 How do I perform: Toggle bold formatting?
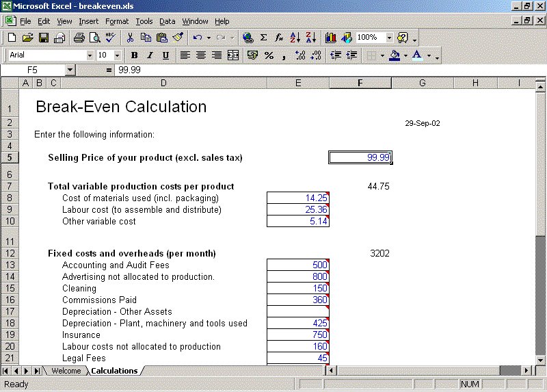click(134, 55)
